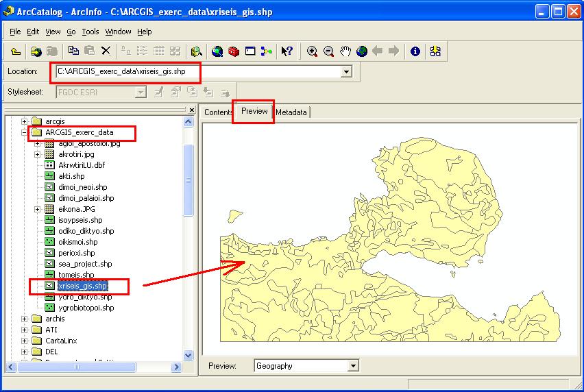
Task: Select the Zoom Out tool
Action: click(x=328, y=51)
